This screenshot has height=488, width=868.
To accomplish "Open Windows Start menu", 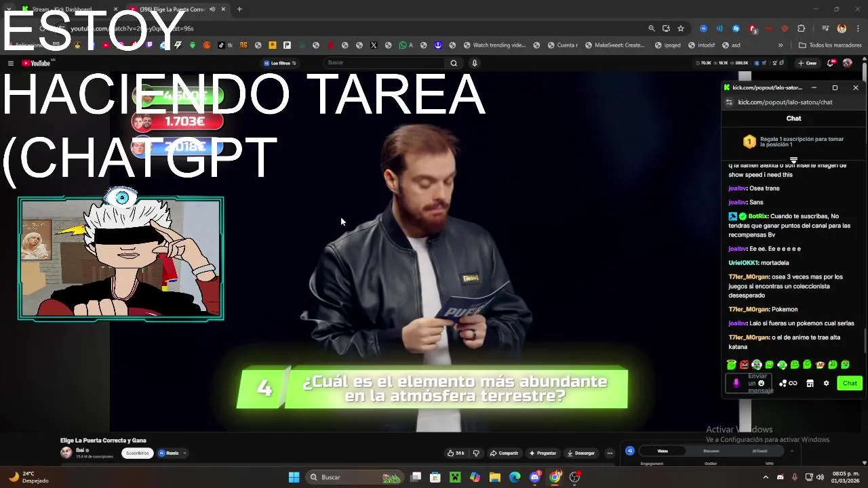I will pos(294,477).
